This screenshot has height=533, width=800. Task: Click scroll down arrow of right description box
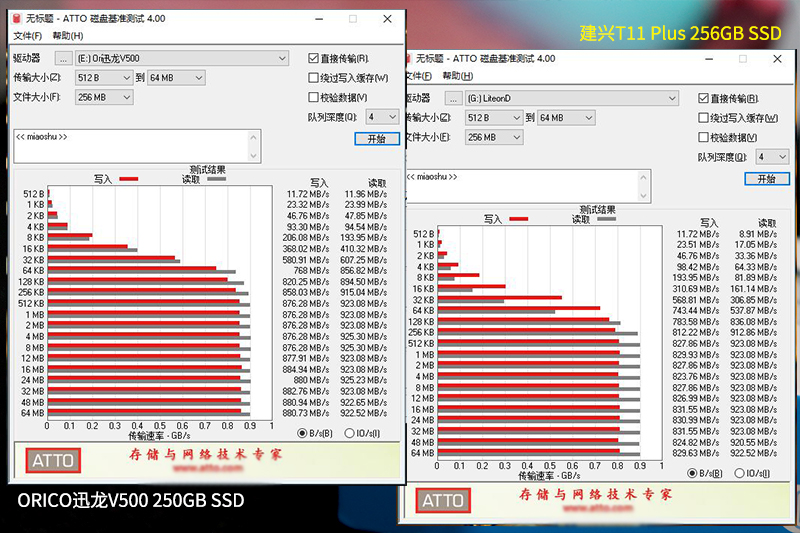point(643,196)
